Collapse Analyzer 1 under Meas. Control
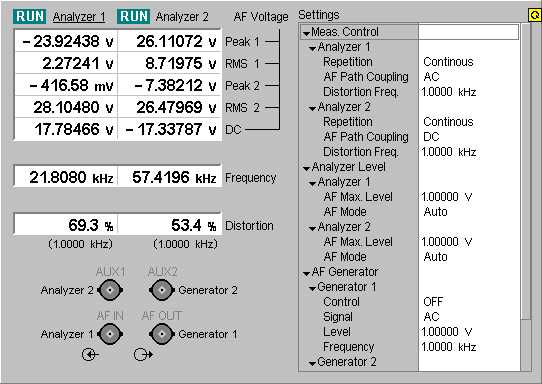The width and height of the screenshot is (542, 384). pyautogui.click(x=312, y=49)
